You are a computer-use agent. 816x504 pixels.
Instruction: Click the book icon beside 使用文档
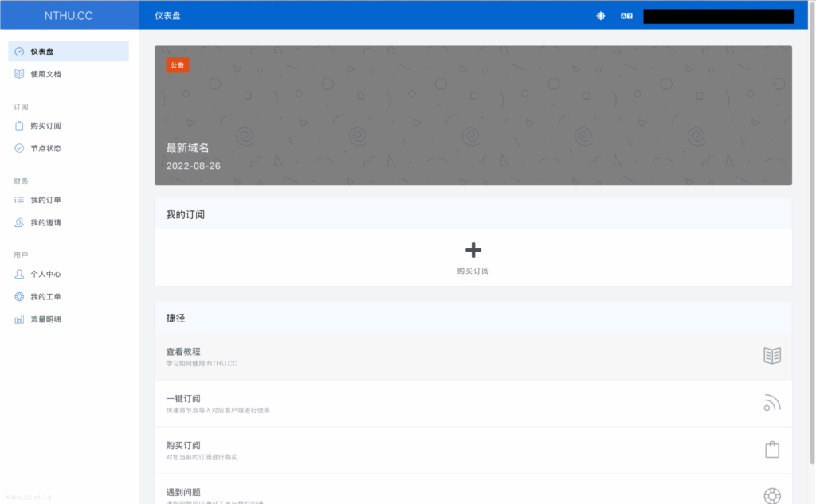tap(19, 74)
